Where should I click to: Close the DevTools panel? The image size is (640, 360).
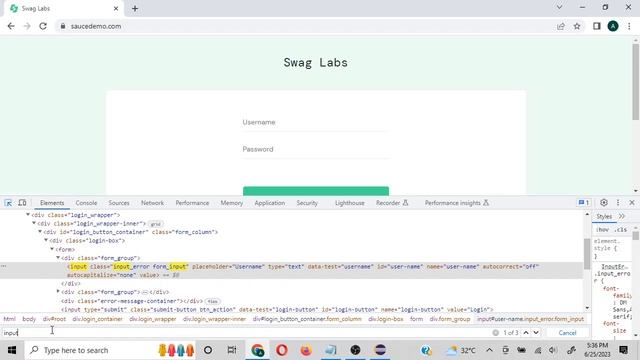click(x=632, y=203)
